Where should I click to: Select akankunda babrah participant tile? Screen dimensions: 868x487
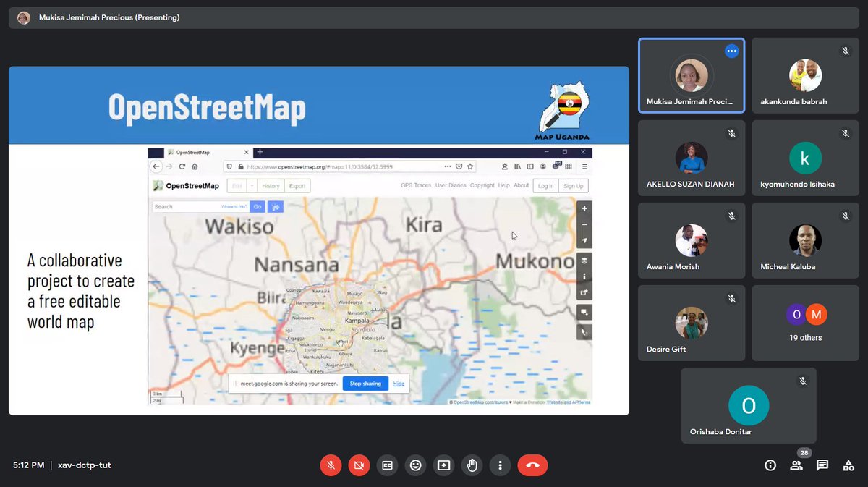pyautogui.click(x=805, y=75)
